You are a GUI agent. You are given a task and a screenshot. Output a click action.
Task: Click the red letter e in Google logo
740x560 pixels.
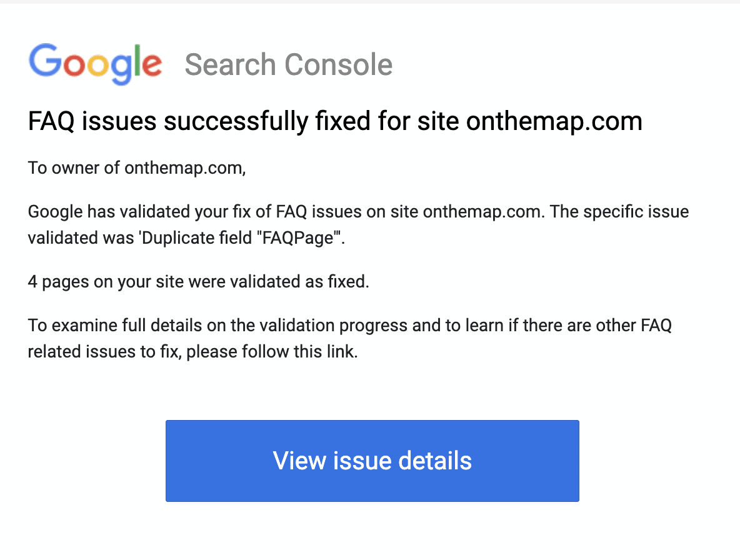[x=151, y=64]
